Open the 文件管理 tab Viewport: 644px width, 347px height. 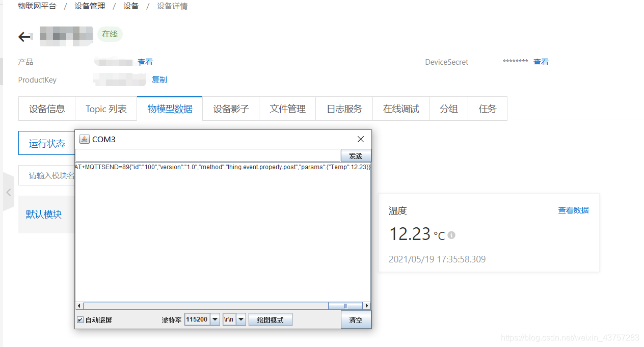[287, 109]
